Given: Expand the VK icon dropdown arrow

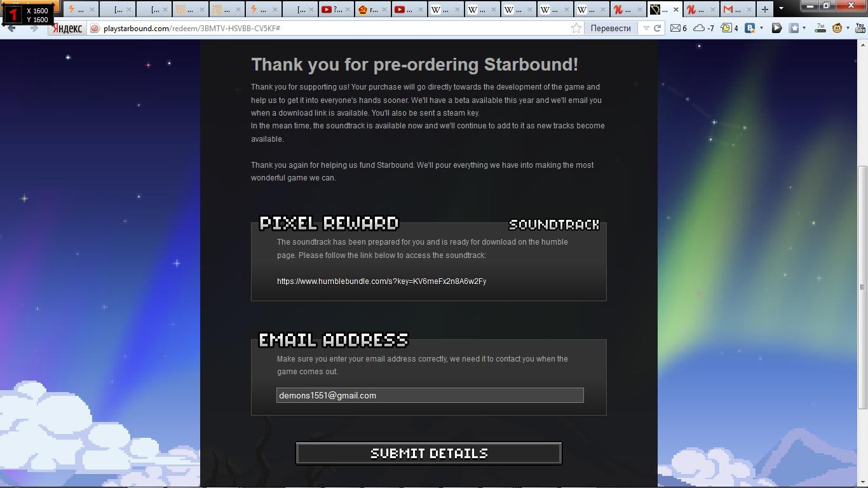Looking at the screenshot, I should [x=761, y=28].
